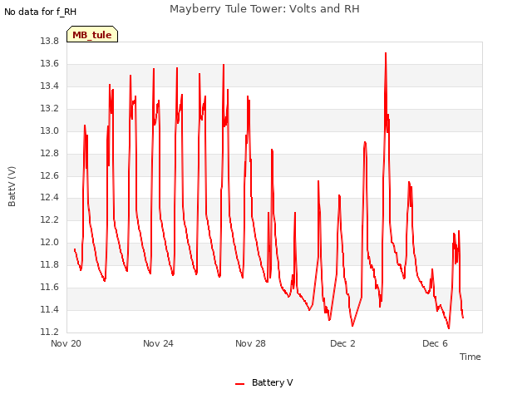Click the Nov 24 x-axis tick label
The width and height of the screenshot is (532, 399).
(158, 343)
